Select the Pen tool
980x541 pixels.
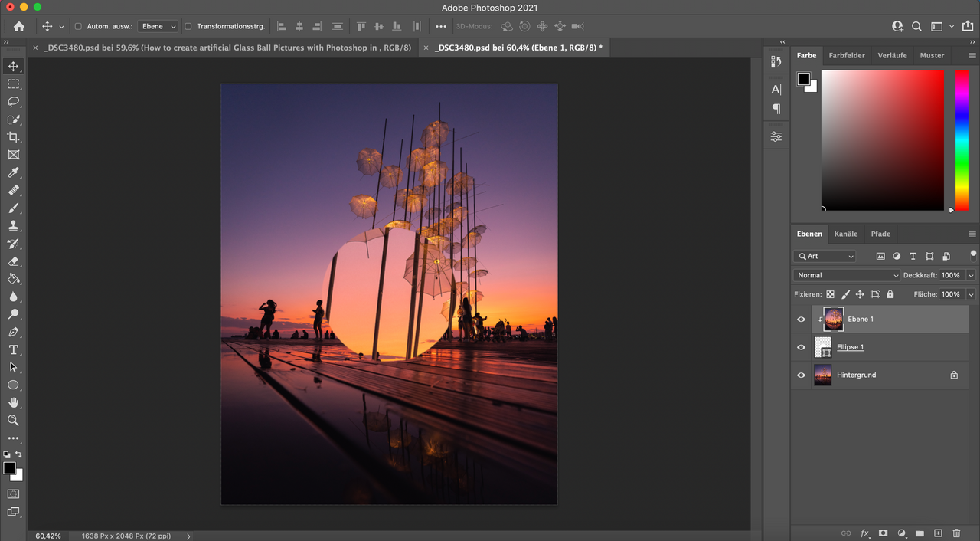tap(13, 332)
